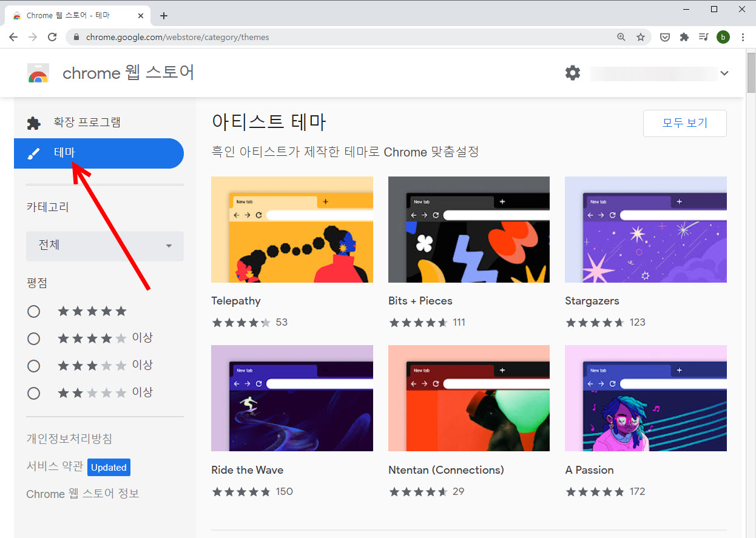The width and height of the screenshot is (756, 538).
Task: Open the 서비스 약관 link
Action: coord(55,467)
